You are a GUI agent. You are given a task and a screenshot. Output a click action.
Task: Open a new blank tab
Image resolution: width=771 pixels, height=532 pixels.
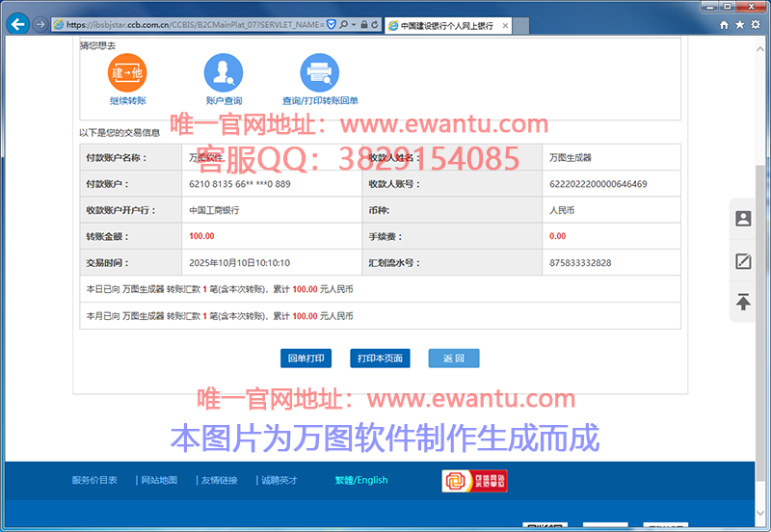(520, 26)
